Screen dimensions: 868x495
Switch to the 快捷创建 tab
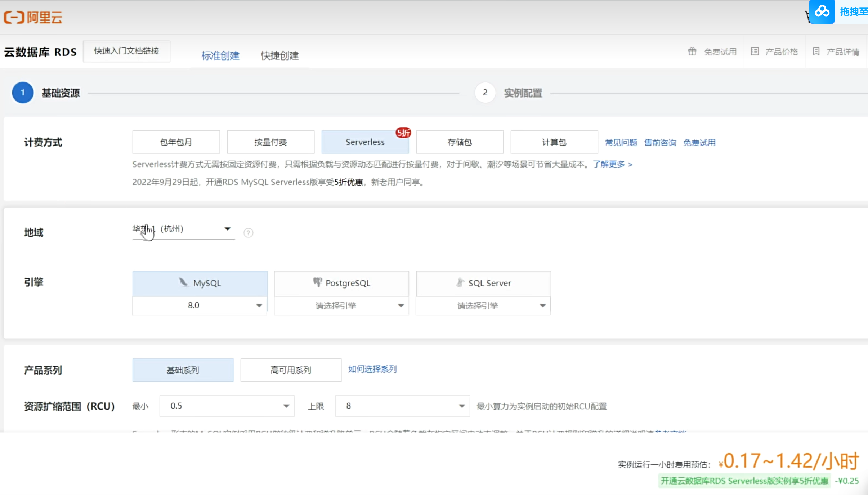pyautogui.click(x=279, y=55)
